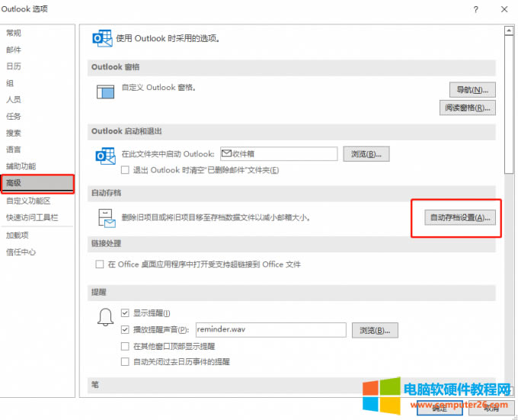518x420 pixels.
Task: Open the 快速访问工具栏 category
Action: click(x=37, y=217)
